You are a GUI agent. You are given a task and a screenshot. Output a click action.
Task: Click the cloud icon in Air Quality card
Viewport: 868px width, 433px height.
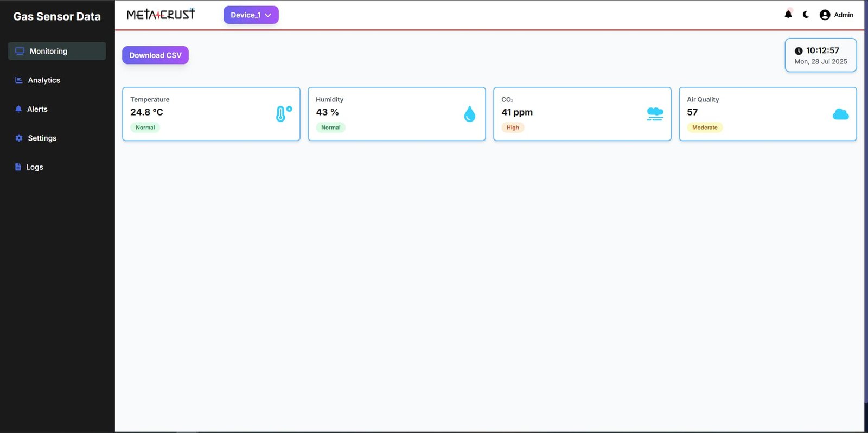(840, 114)
